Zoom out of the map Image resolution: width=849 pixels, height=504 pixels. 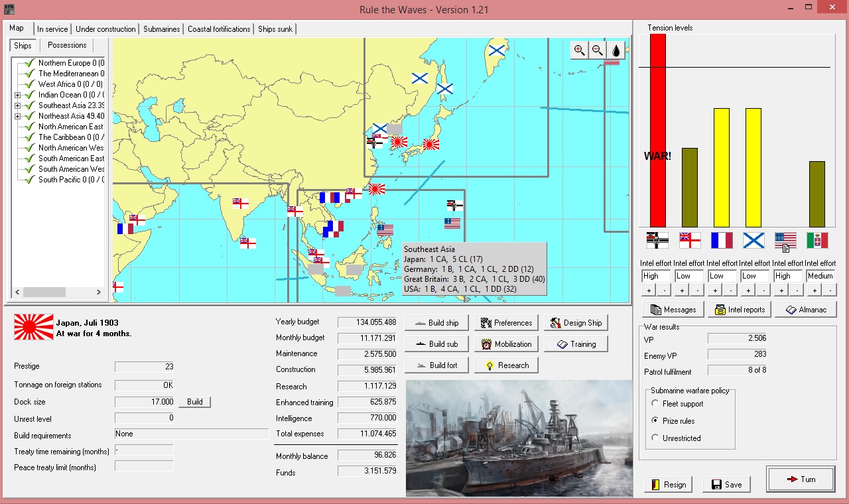(597, 50)
